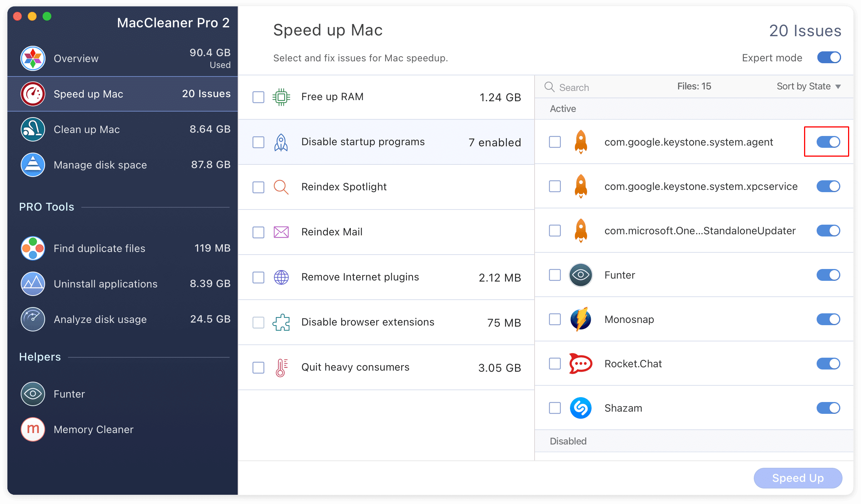Open Remove Internet plugins list item
Screen dimensions: 861x504
point(360,277)
